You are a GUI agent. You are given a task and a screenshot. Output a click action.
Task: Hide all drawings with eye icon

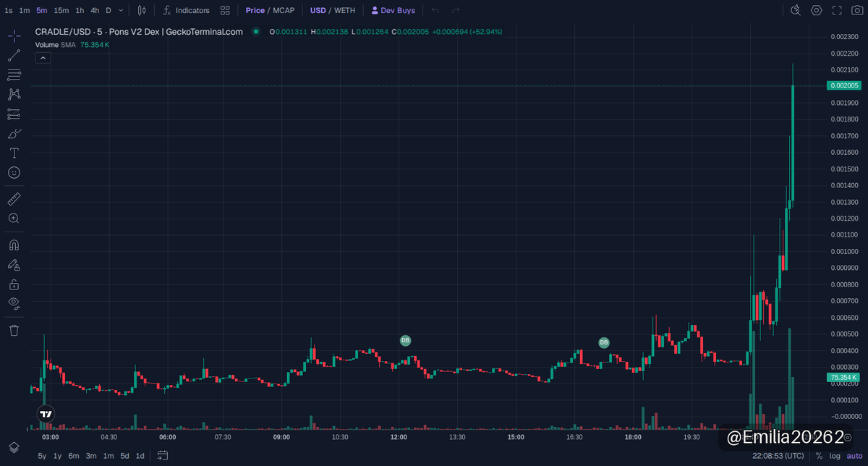click(14, 303)
